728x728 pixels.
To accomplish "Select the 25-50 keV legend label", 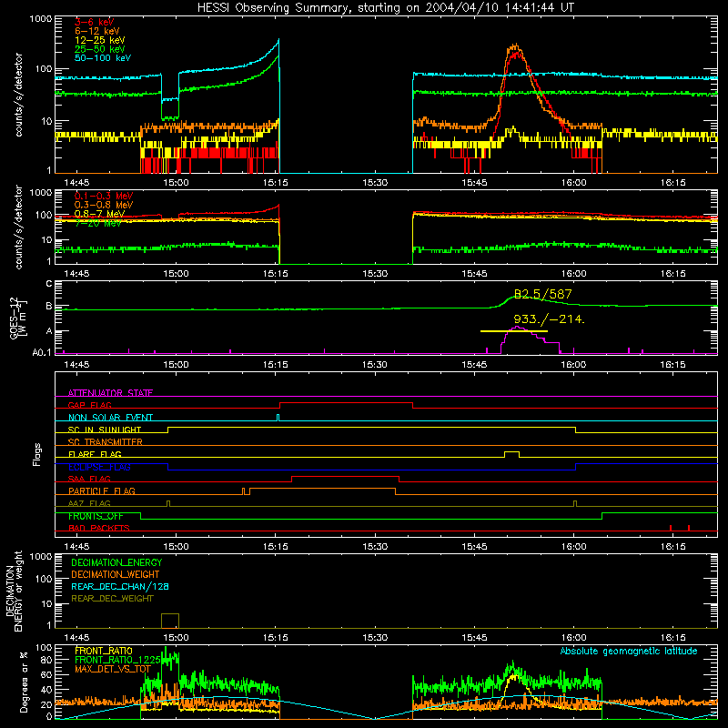I will [x=100, y=49].
